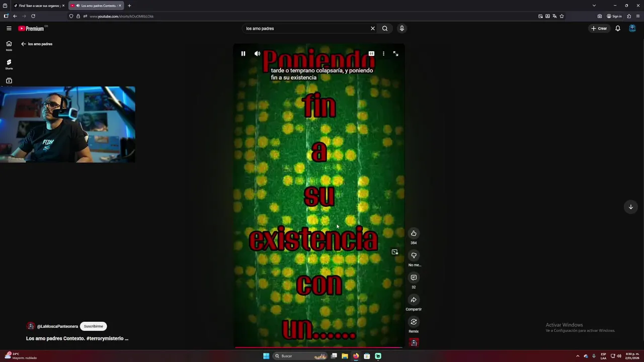
Task: Seek using the red Short progress bar
Action: pyautogui.click(x=319, y=347)
